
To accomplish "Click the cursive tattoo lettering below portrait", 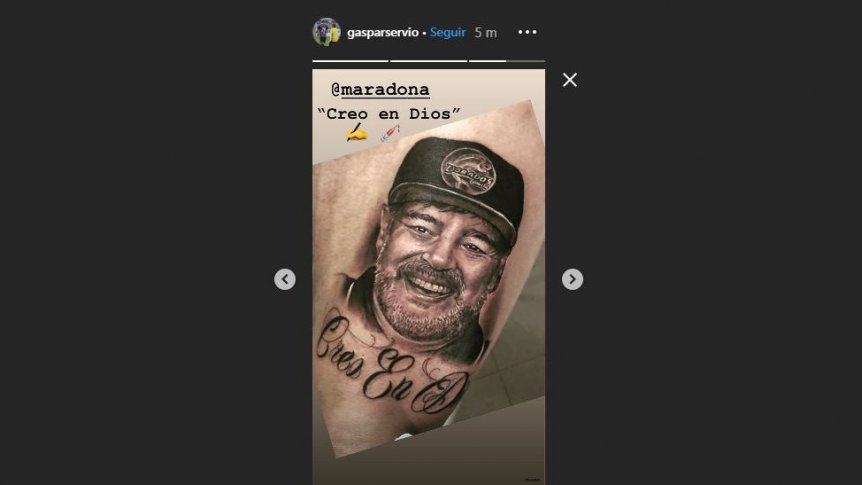I will 391,366.
